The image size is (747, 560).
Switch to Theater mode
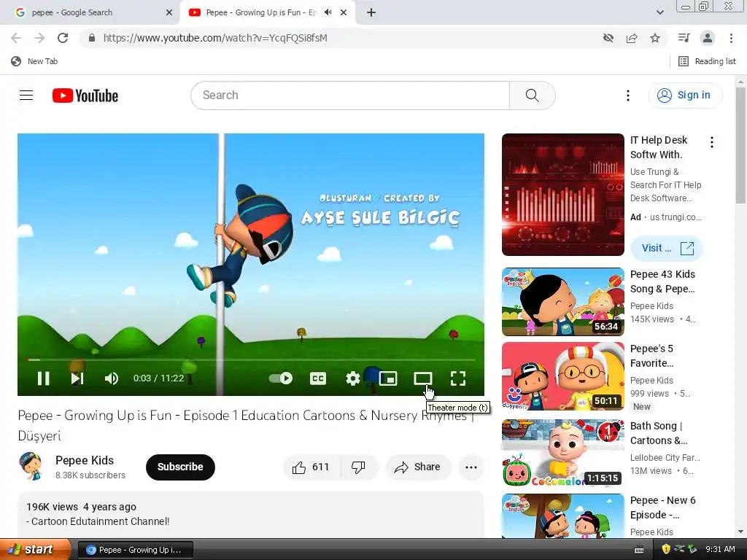pos(422,378)
